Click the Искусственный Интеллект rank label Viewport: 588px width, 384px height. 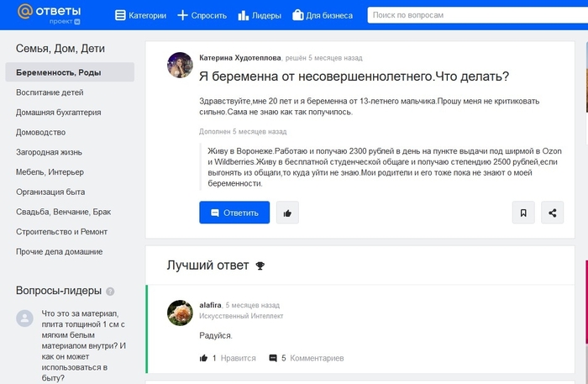coord(241,316)
